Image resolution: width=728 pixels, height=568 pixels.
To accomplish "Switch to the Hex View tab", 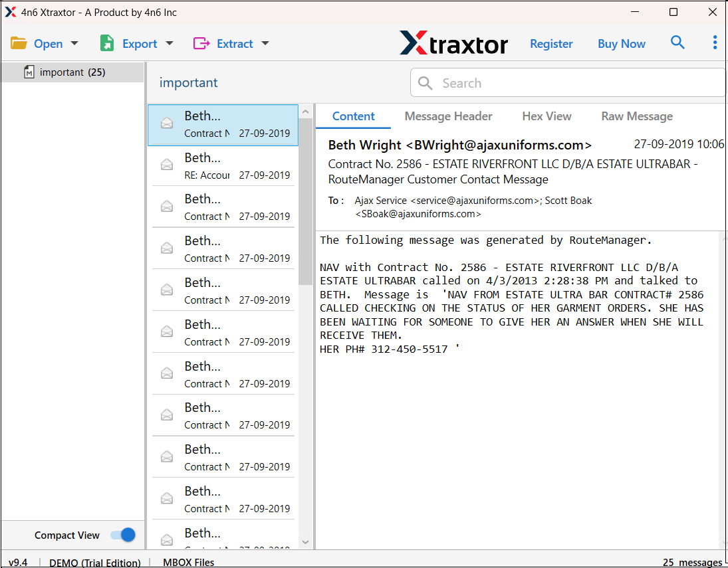I will [546, 116].
